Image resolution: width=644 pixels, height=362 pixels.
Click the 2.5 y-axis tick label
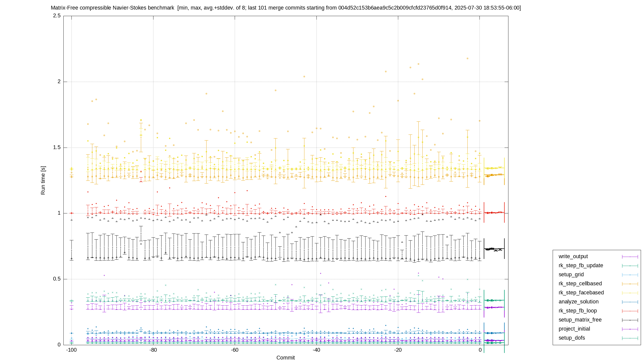57,16
